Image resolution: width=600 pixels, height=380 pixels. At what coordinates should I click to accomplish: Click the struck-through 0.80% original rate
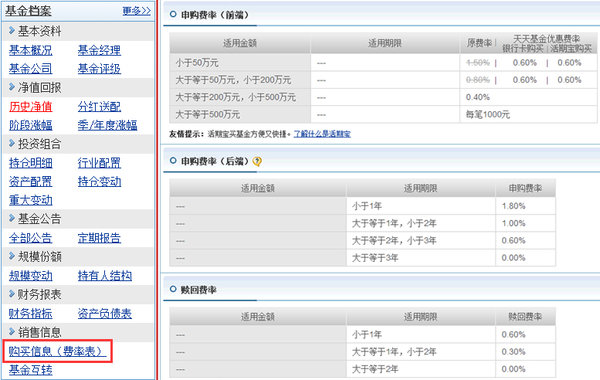point(478,80)
